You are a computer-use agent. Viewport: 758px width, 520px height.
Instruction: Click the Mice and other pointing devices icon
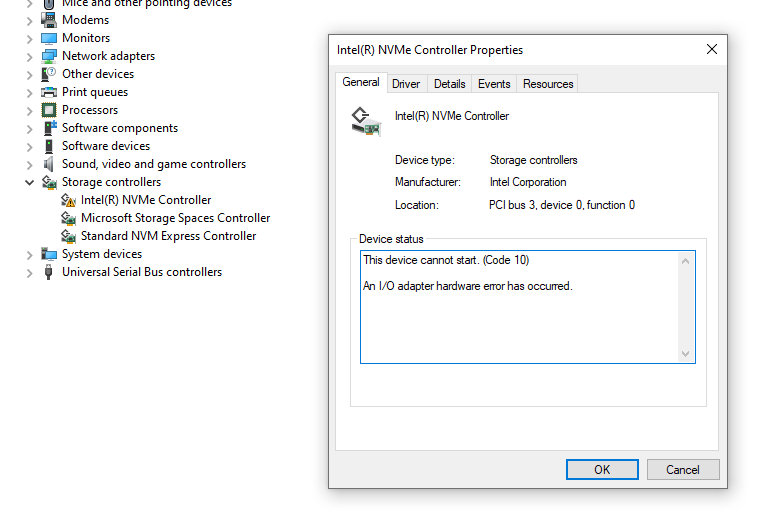(x=49, y=4)
